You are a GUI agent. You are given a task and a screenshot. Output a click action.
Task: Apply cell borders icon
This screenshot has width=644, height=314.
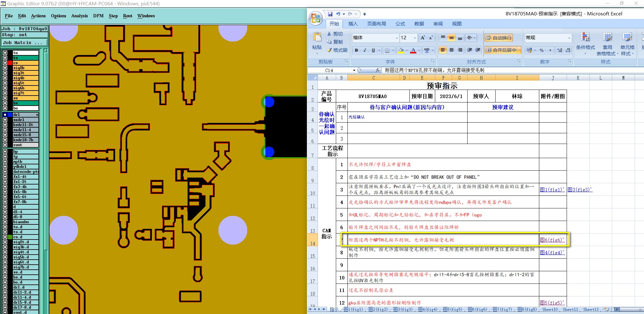coord(387,50)
